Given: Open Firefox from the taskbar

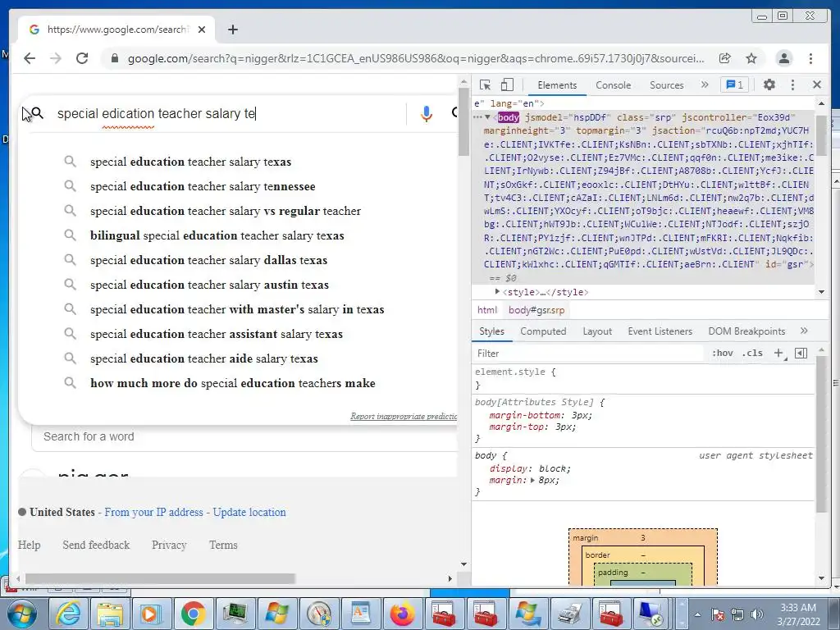Looking at the screenshot, I should coord(402,614).
